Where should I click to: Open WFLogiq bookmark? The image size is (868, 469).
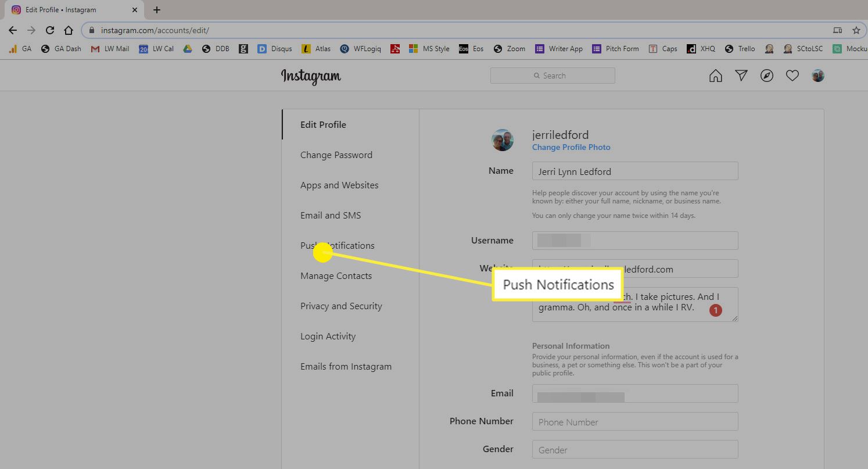[x=360, y=49]
